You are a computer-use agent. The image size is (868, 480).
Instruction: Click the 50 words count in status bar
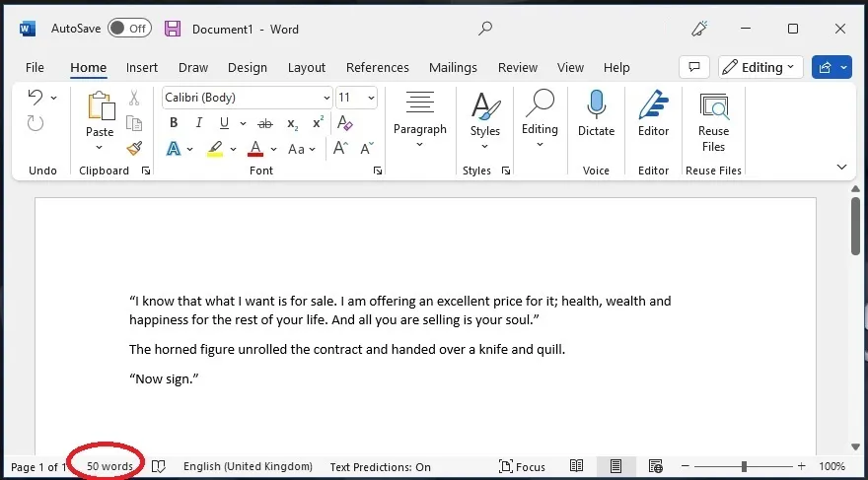coord(109,466)
